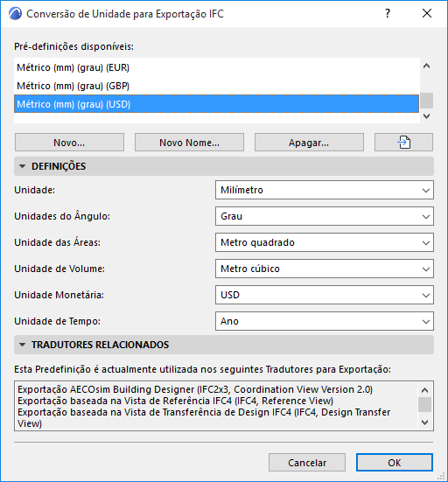Click the presets list scroll down arrow
The height and width of the screenshot is (482, 448).
coord(426,116)
